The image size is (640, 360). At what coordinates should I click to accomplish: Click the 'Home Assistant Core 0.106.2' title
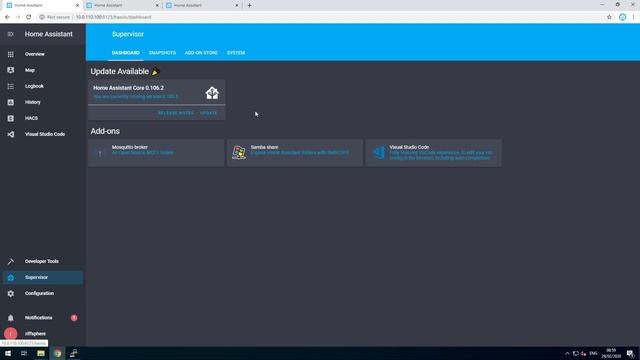click(129, 88)
